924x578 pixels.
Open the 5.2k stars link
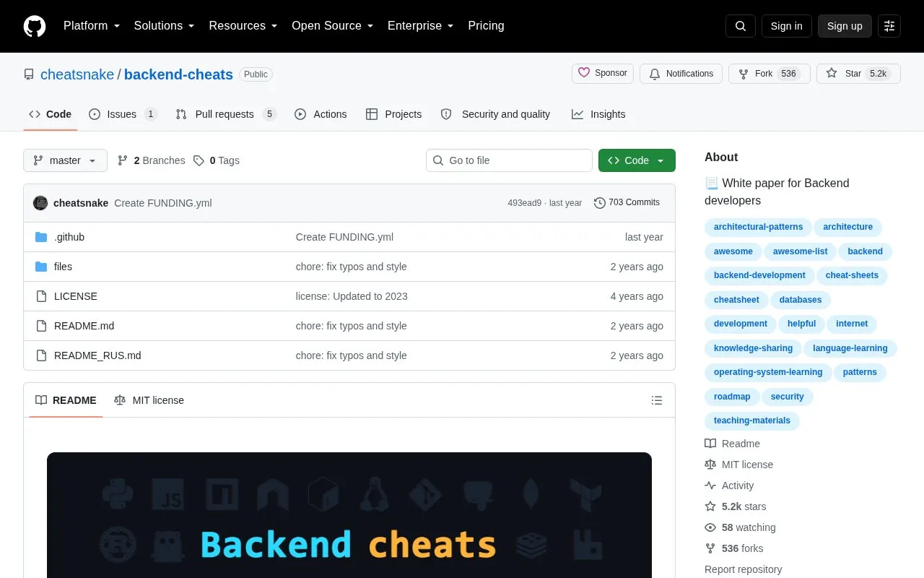(x=736, y=506)
